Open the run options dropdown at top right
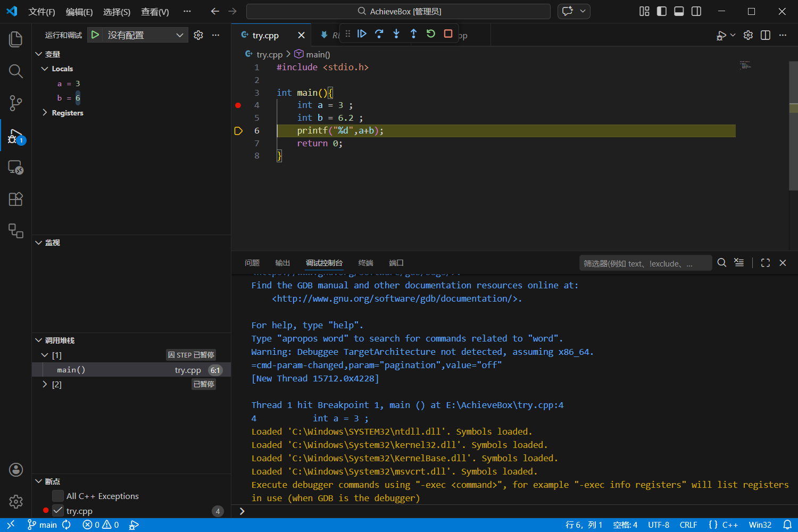This screenshot has width=798, height=532. coord(733,35)
